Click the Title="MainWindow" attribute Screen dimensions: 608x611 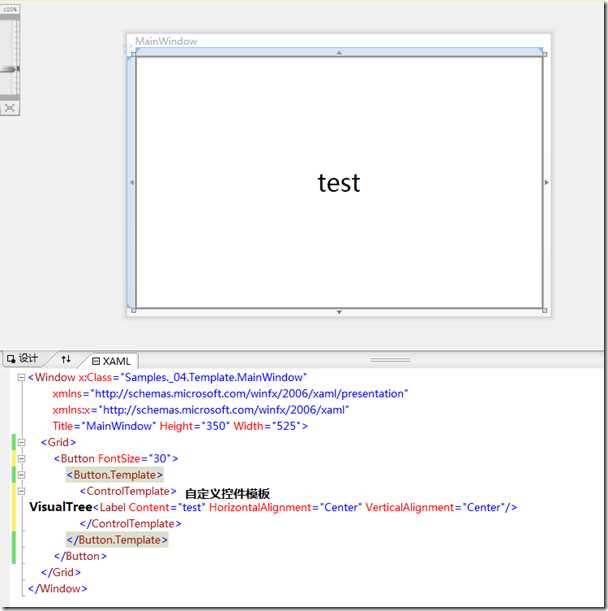point(104,426)
